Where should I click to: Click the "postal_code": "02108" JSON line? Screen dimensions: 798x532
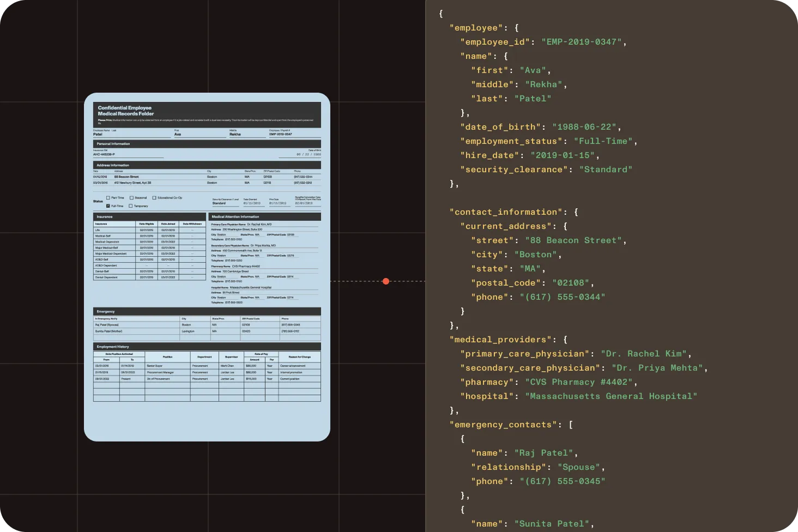point(533,283)
